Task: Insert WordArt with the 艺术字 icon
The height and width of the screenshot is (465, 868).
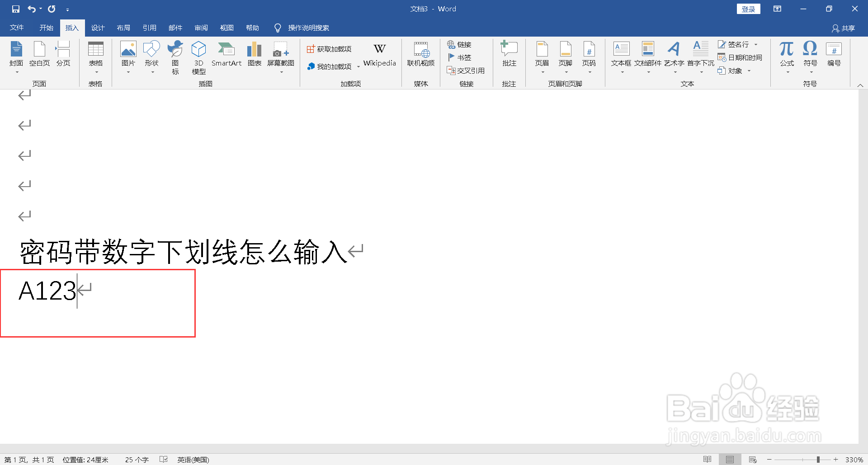Action: tap(674, 54)
